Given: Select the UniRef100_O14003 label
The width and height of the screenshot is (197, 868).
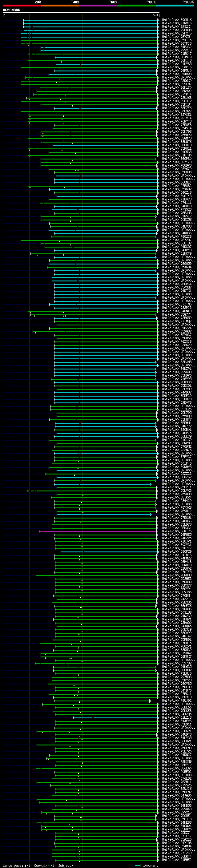Looking at the screenshot, I should click(x=176, y=74).
